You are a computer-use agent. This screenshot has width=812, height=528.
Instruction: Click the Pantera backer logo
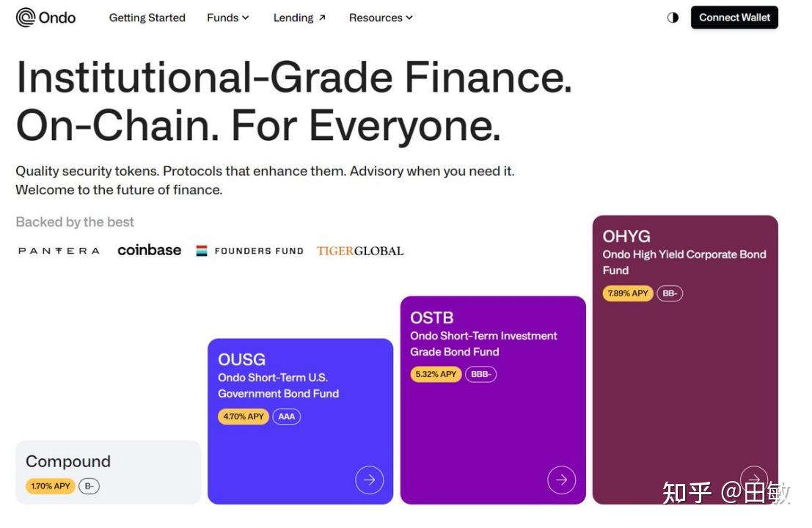click(x=59, y=251)
